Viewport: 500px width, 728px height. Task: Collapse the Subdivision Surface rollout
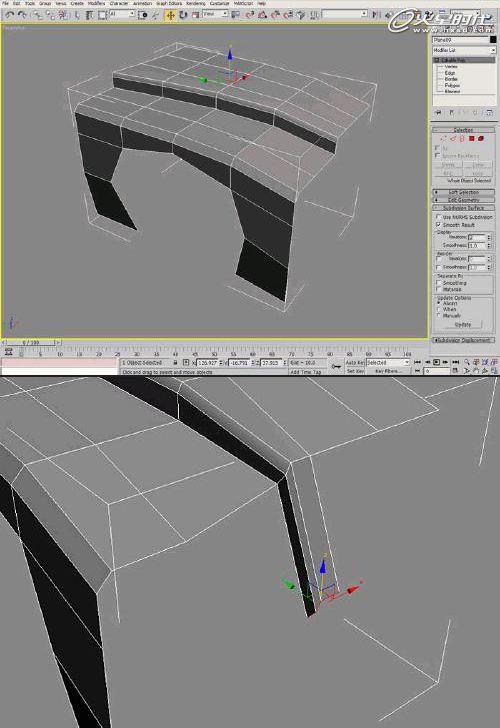click(463, 208)
